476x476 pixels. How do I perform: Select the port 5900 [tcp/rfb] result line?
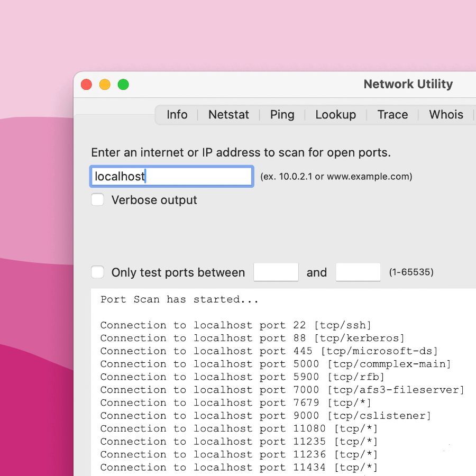[x=242, y=377]
